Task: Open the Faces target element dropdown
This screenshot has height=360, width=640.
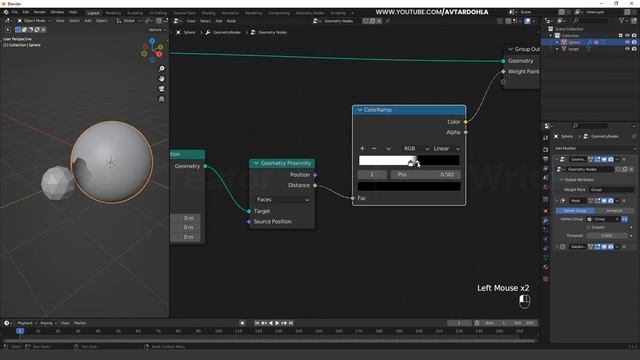Action: (282, 200)
